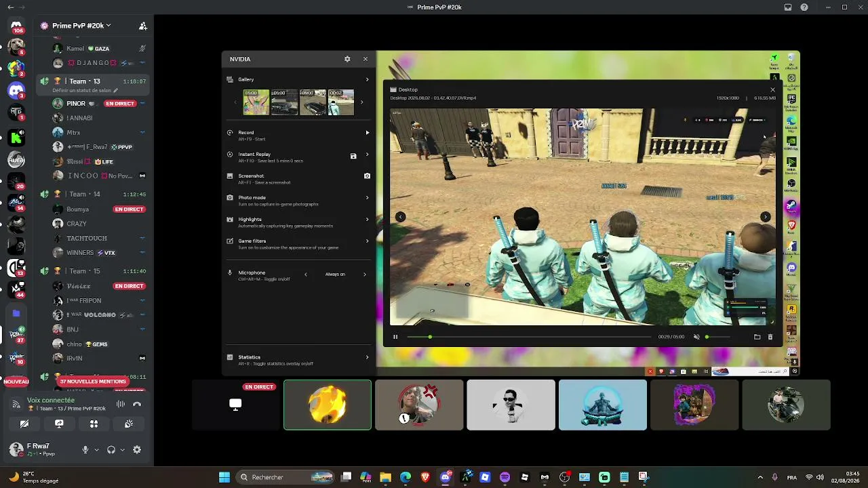
Task: Disconnect from voice with the hang-up icon
Action: coord(137,405)
